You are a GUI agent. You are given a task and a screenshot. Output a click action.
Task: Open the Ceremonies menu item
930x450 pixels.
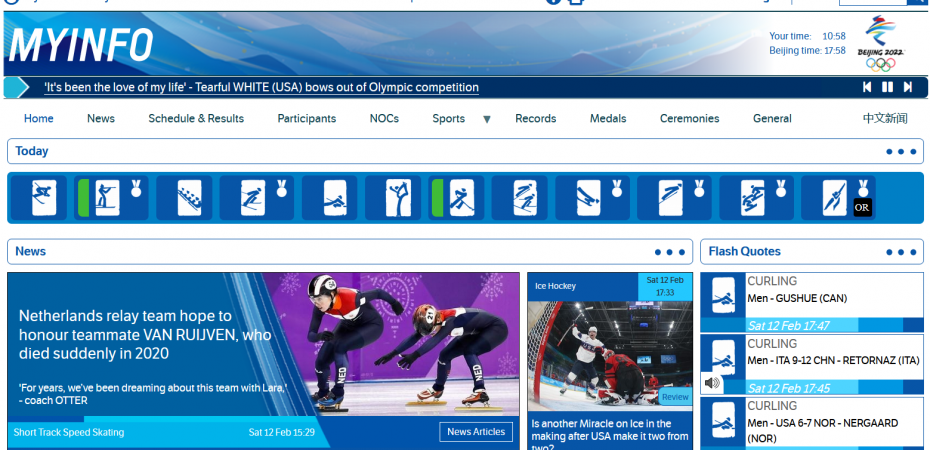pos(689,119)
